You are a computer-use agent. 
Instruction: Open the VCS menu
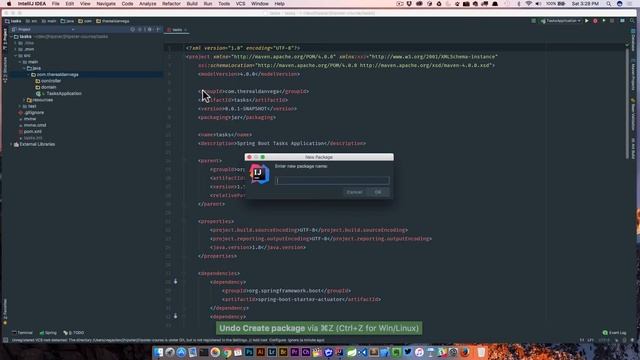click(240, 4)
